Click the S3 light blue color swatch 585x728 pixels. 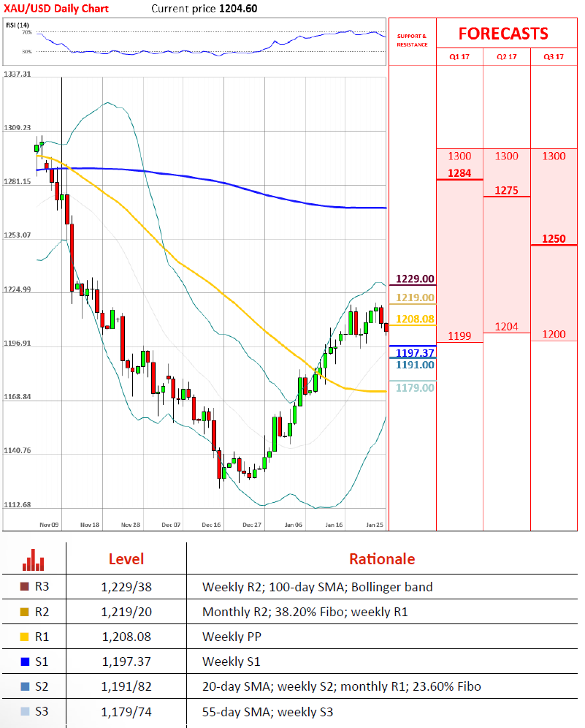[25, 711]
